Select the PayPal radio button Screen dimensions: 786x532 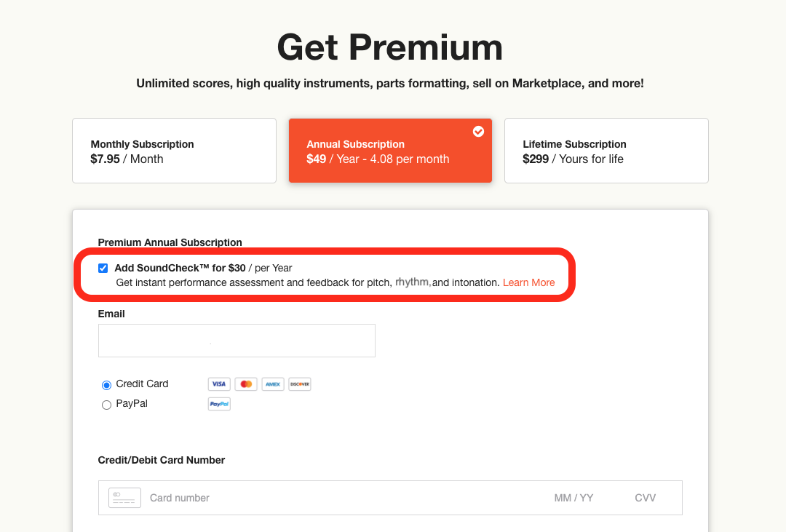[x=106, y=405]
